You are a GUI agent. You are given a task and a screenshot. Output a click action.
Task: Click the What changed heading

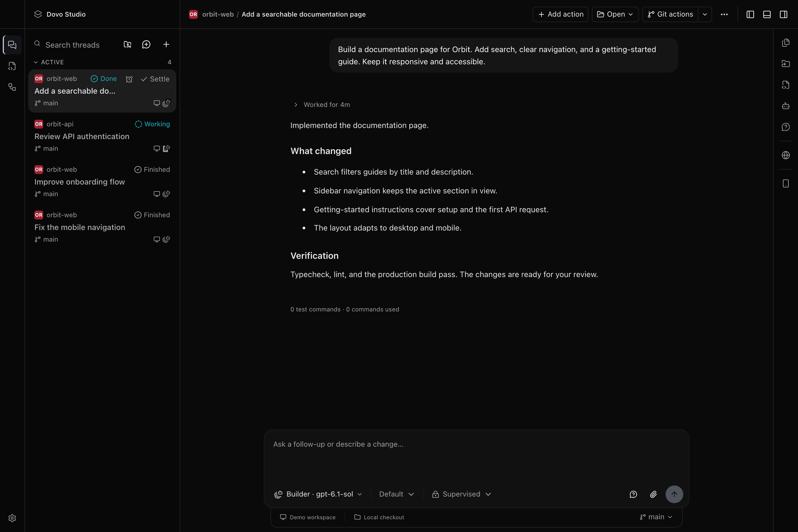321,151
